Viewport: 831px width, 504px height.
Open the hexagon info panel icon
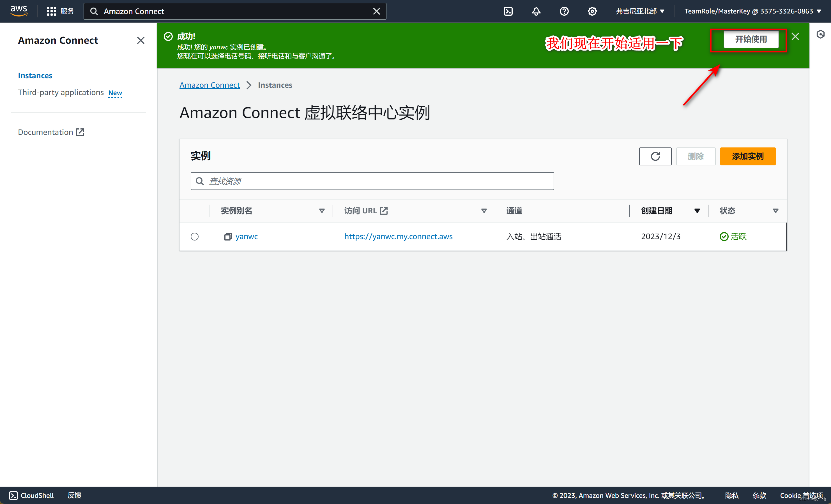pyautogui.click(x=821, y=34)
